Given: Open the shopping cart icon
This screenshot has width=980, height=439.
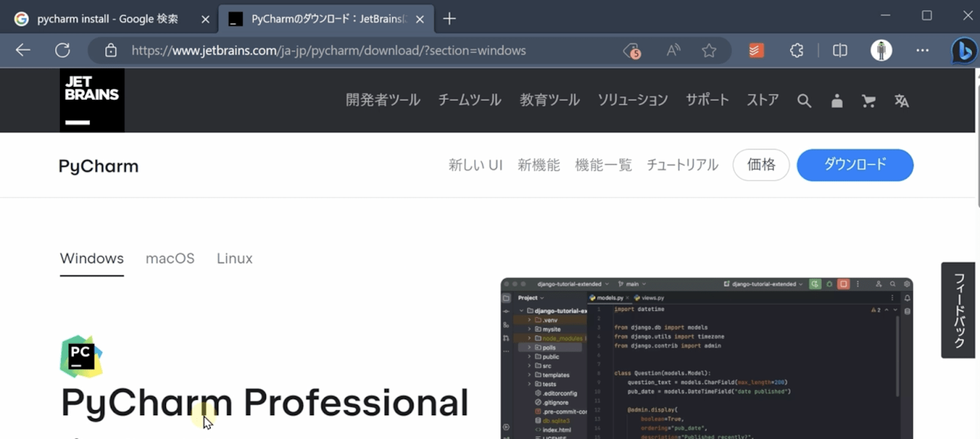Looking at the screenshot, I should tap(869, 101).
